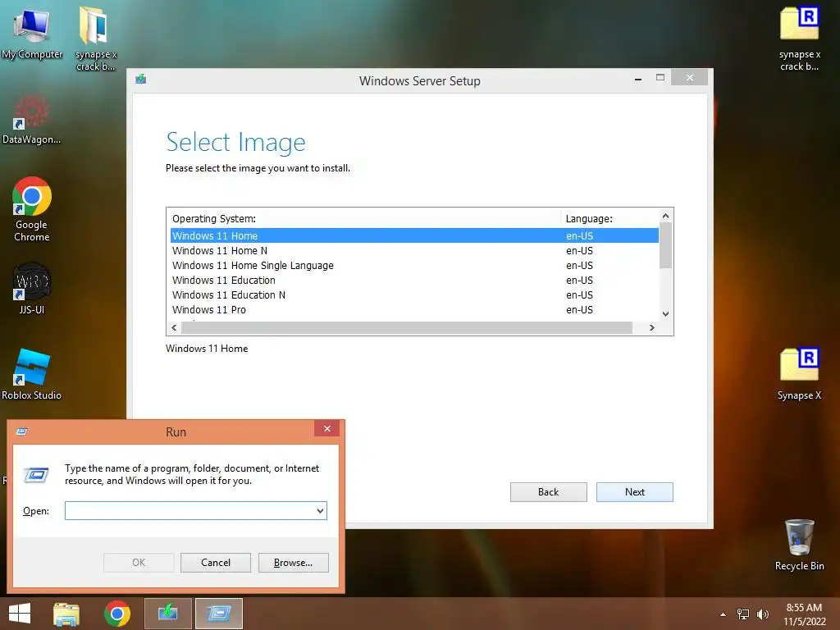Click the Windows Server Setup title bar icon
The height and width of the screenshot is (630, 840).
[x=141, y=80]
